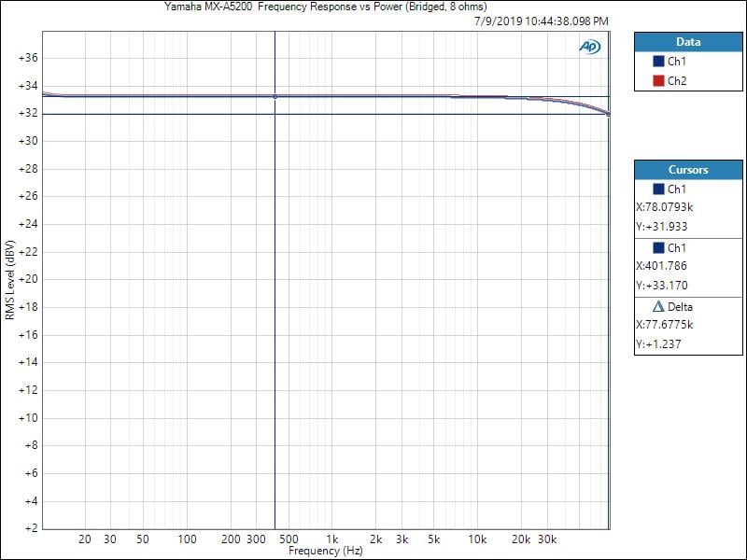Click the Ch2 label in Data legend
Viewport: 747px width, 560px height.
click(x=677, y=81)
